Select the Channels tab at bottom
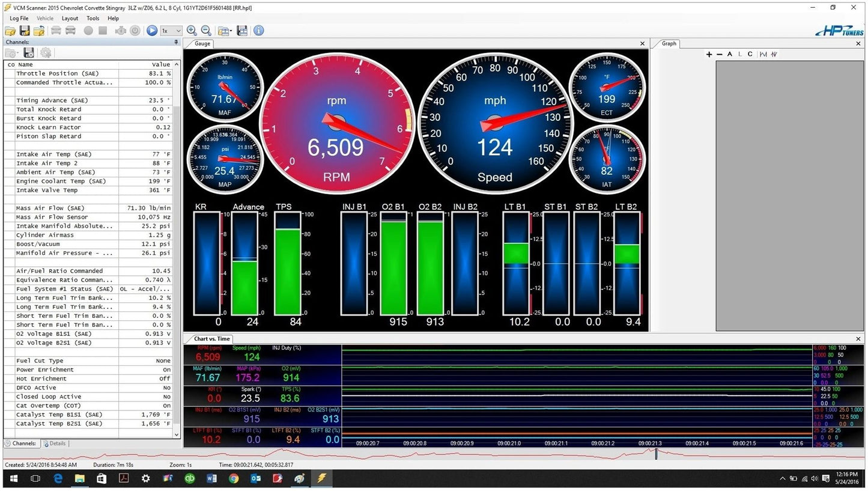This screenshot has height=491, width=868. [x=21, y=444]
